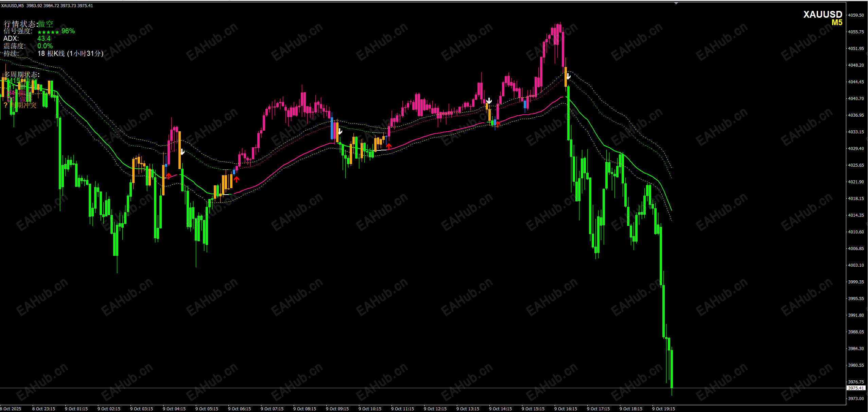Click the current price label 3975.41
The image size is (868, 412).
pyautogui.click(x=855, y=388)
